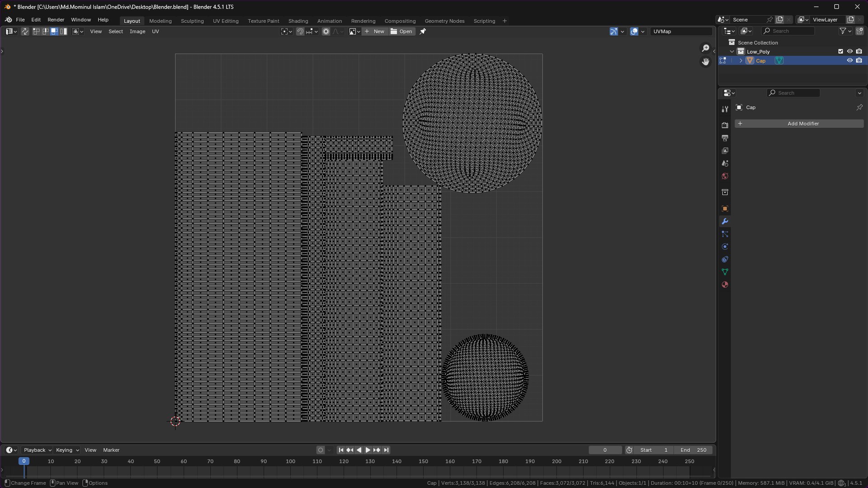The height and width of the screenshot is (488, 868).
Task: Toggle Low_Poly collection exclude checkbox
Action: click(x=840, y=52)
